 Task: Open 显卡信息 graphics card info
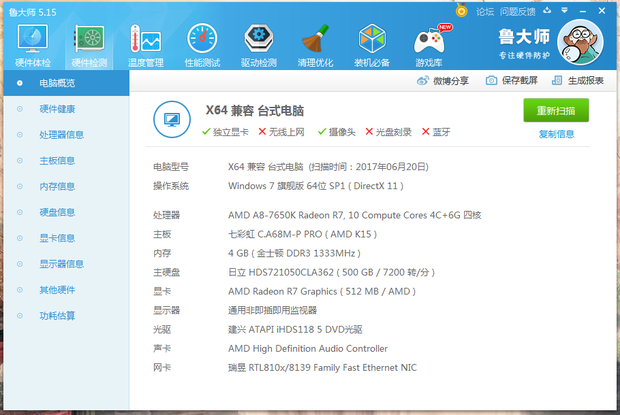pos(66,238)
